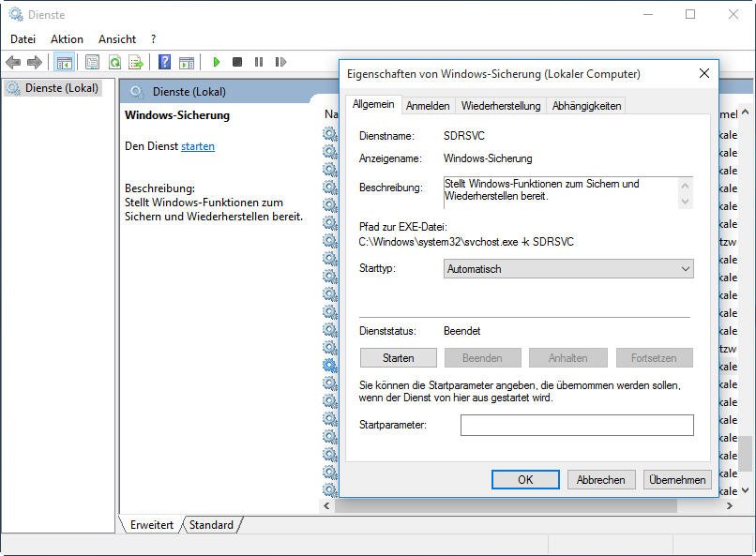
Task: Click the 'starten' link in the left pane
Action: pyautogui.click(x=198, y=146)
